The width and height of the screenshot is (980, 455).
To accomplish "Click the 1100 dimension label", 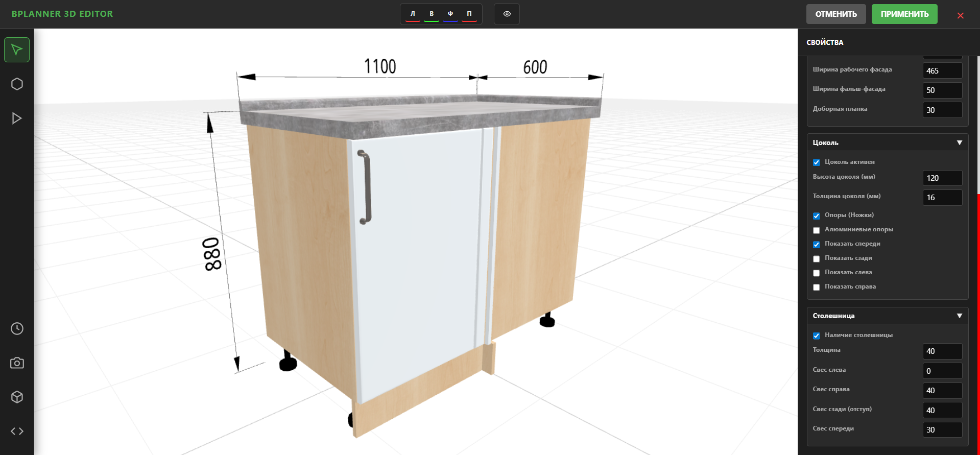I will tap(380, 66).
